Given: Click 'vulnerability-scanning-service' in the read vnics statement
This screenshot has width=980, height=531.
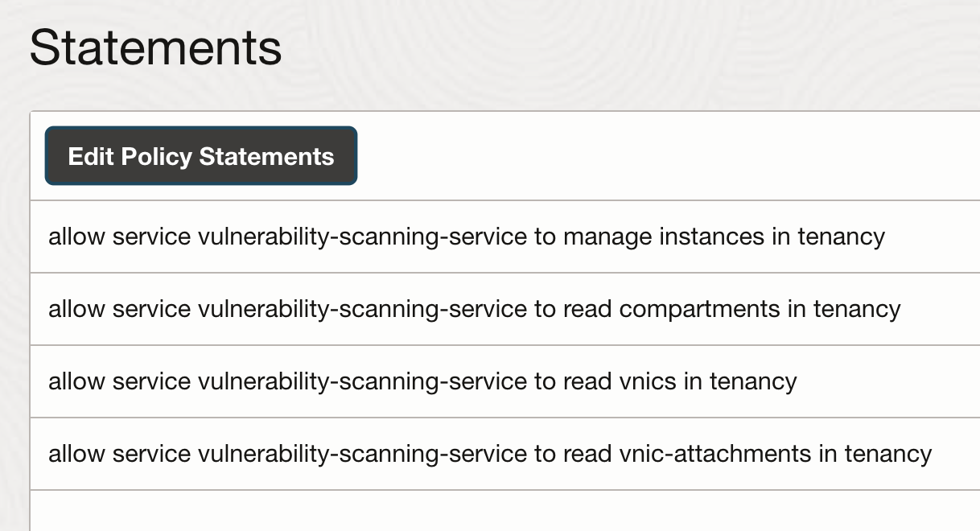Looking at the screenshot, I should click(x=362, y=383).
